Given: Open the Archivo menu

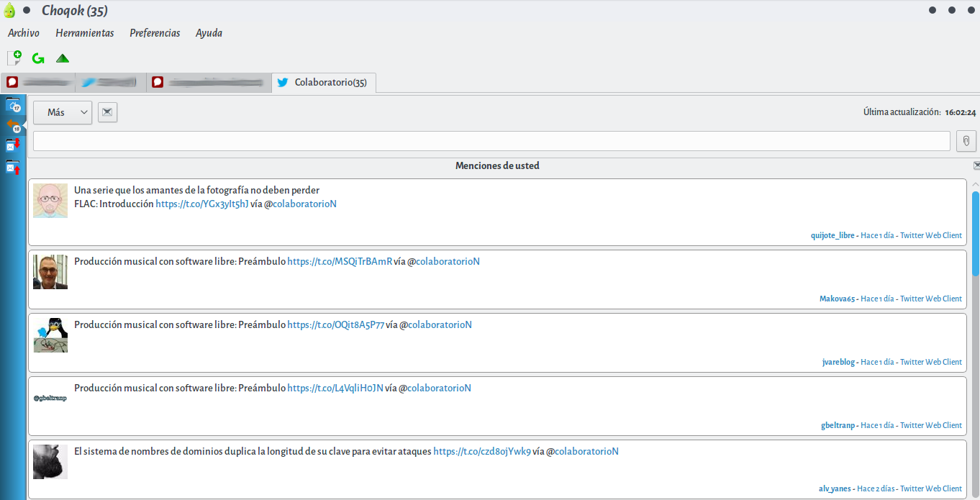Looking at the screenshot, I should pyautogui.click(x=24, y=33).
